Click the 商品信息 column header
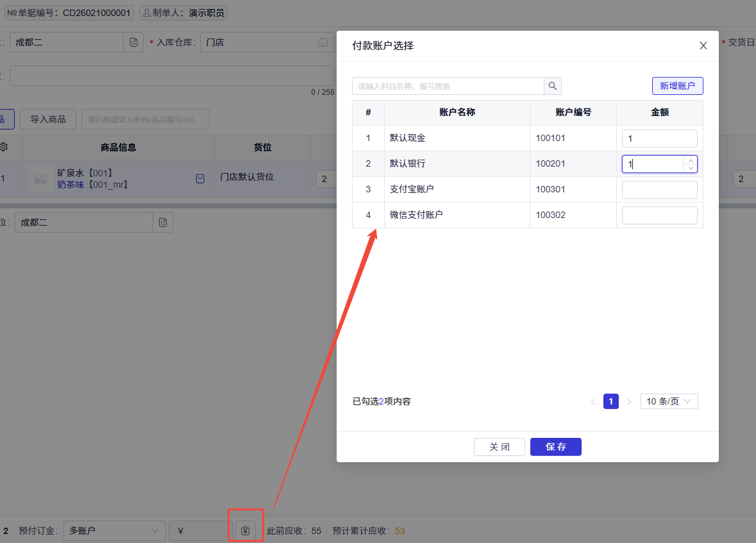 pyautogui.click(x=118, y=147)
